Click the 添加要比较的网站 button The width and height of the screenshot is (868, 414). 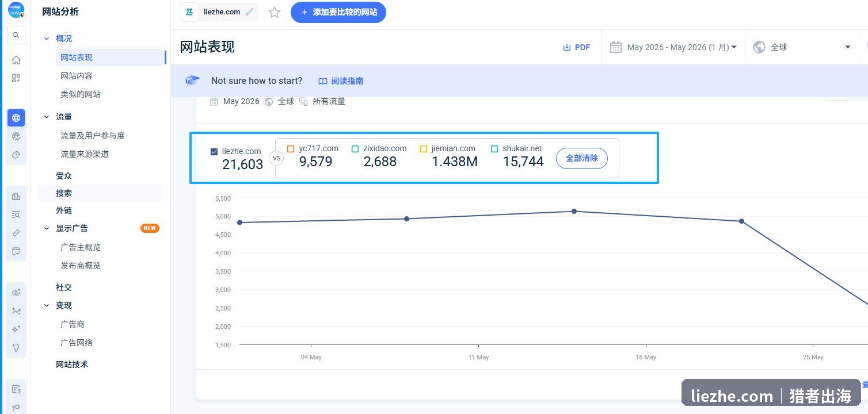[338, 12]
